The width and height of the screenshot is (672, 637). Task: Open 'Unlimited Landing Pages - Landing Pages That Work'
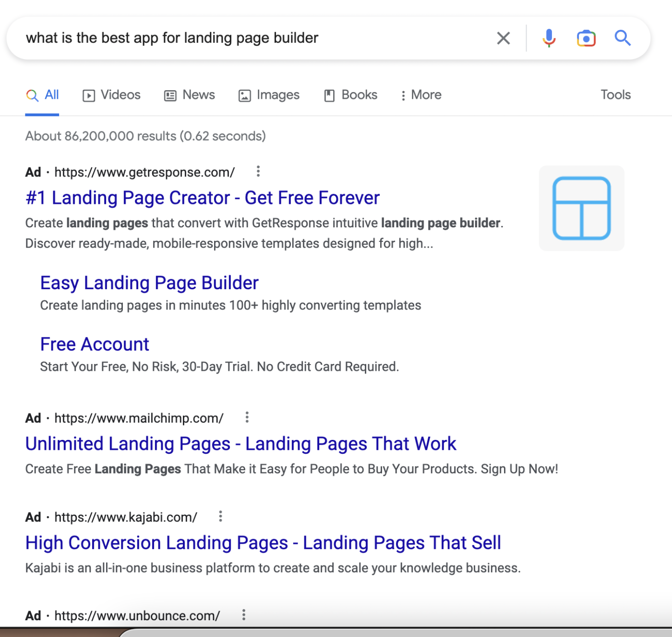click(x=241, y=444)
